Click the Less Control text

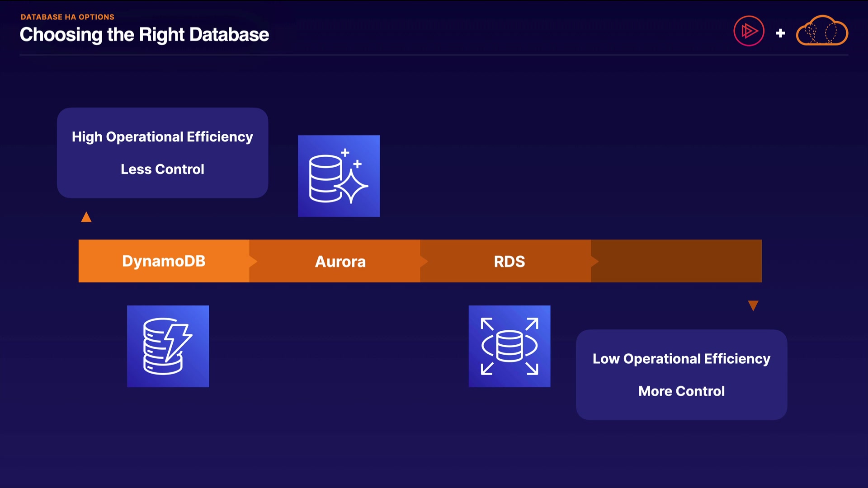tap(162, 169)
